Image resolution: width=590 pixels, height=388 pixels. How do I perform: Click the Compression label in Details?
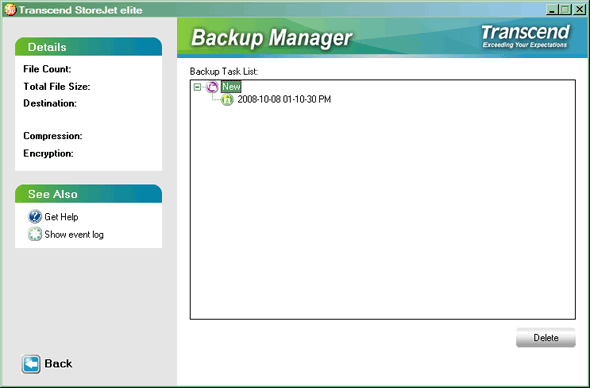click(53, 136)
